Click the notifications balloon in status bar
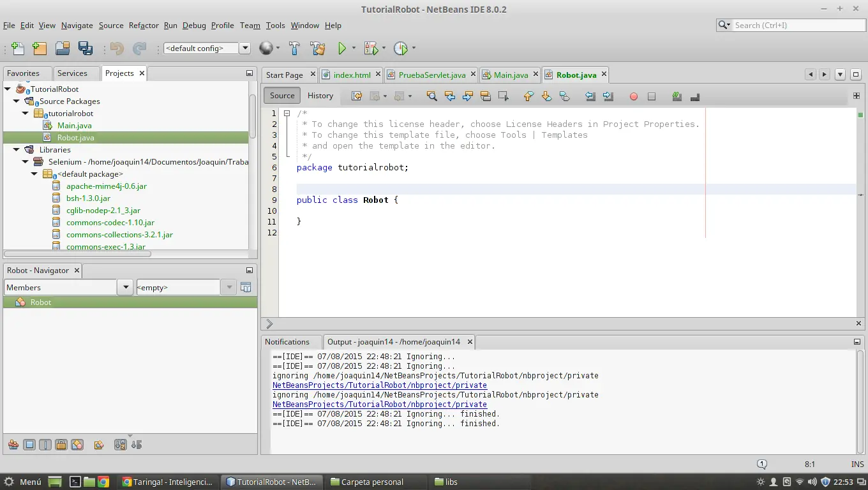The height and width of the screenshot is (490, 868). 761,464
